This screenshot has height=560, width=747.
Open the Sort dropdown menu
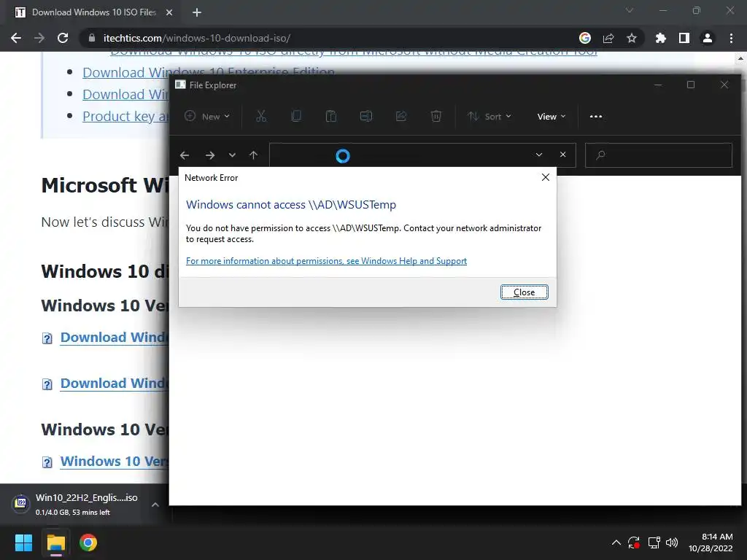(489, 116)
